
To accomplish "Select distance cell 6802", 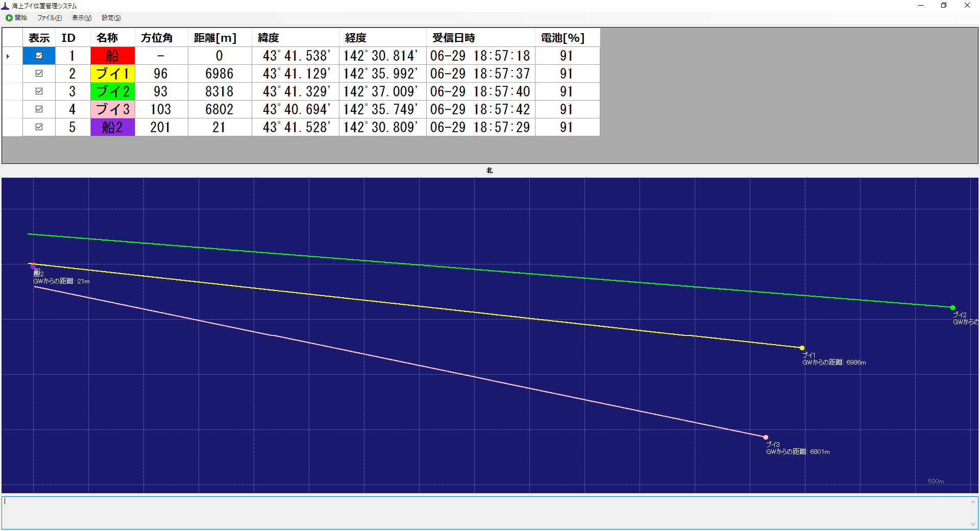I will [x=220, y=109].
